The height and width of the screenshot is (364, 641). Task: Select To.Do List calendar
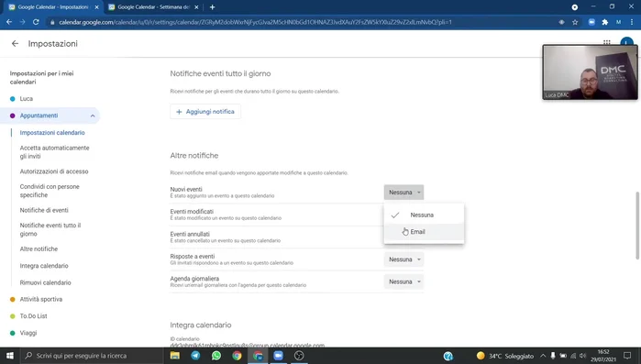34,315
